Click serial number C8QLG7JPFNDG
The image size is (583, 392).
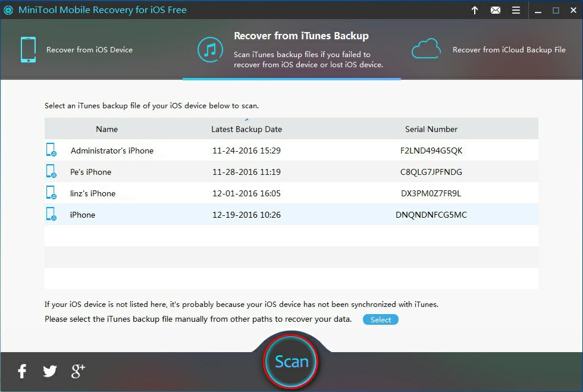coord(431,172)
